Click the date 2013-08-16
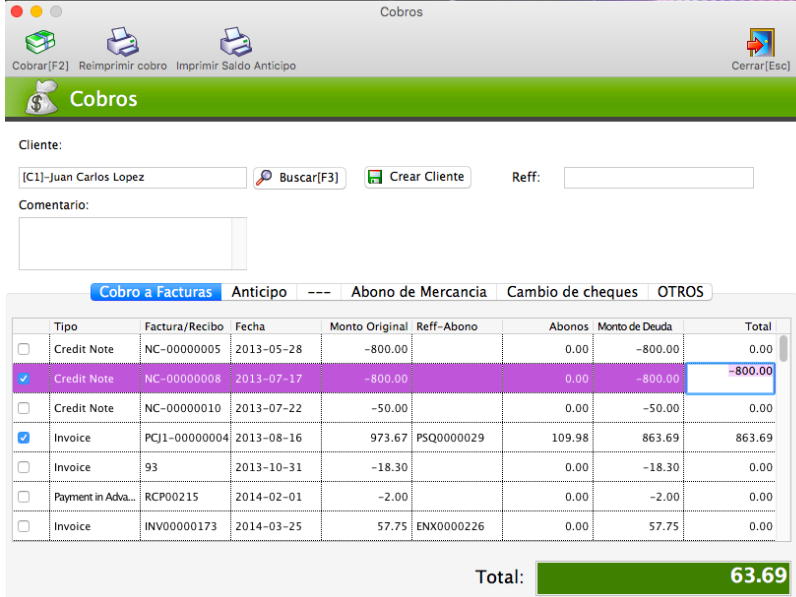The width and height of the screenshot is (796, 597). 276,438
